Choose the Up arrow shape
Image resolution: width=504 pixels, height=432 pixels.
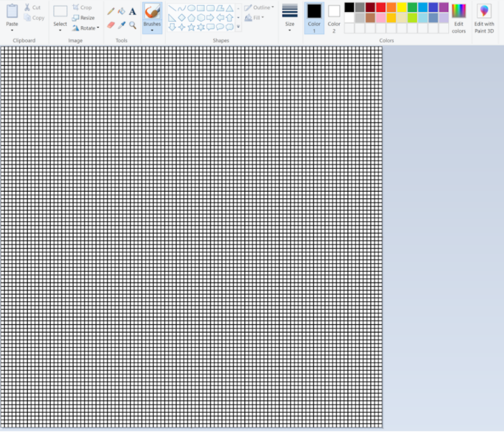pyautogui.click(x=229, y=18)
